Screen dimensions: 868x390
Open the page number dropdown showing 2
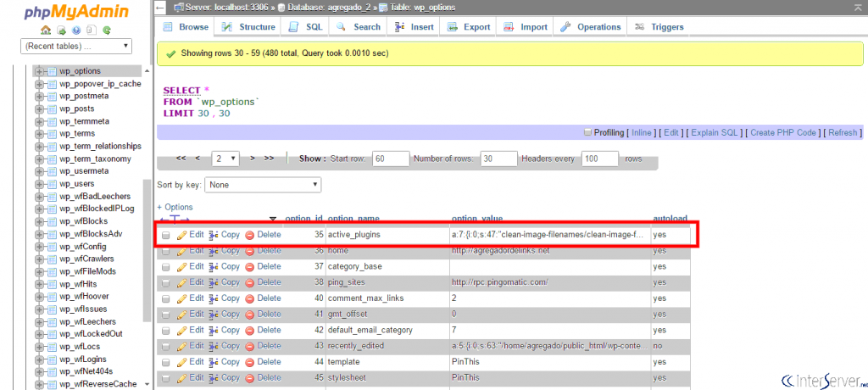click(225, 159)
